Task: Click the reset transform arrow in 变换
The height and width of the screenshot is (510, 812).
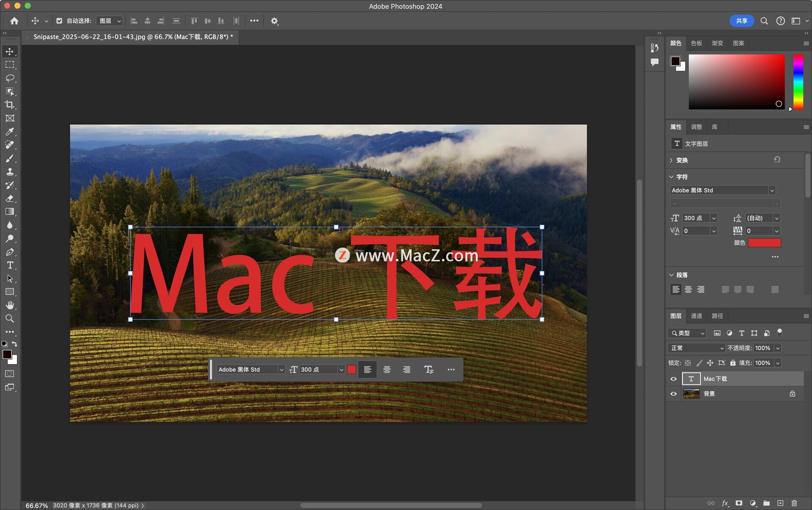Action: click(x=777, y=160)
